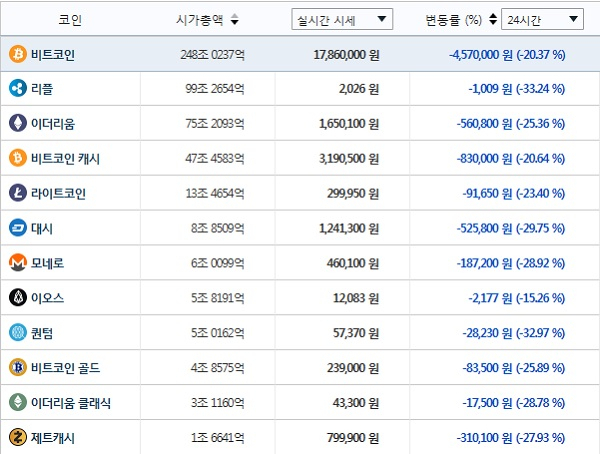Click market cap 75조 2093억
600x454 pixels.
215,124
